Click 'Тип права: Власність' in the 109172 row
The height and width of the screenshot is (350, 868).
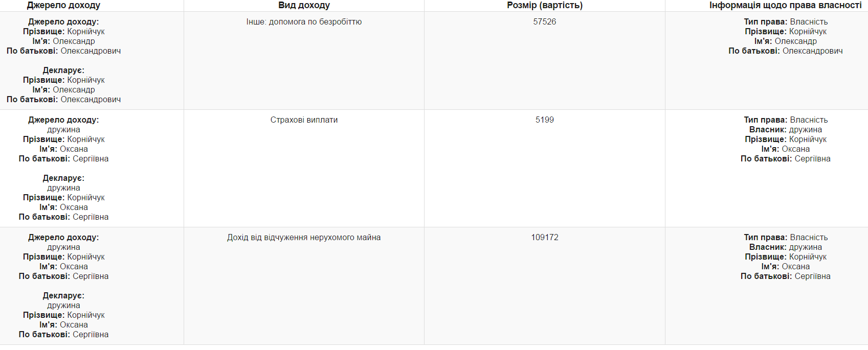(x=785, y=238)
